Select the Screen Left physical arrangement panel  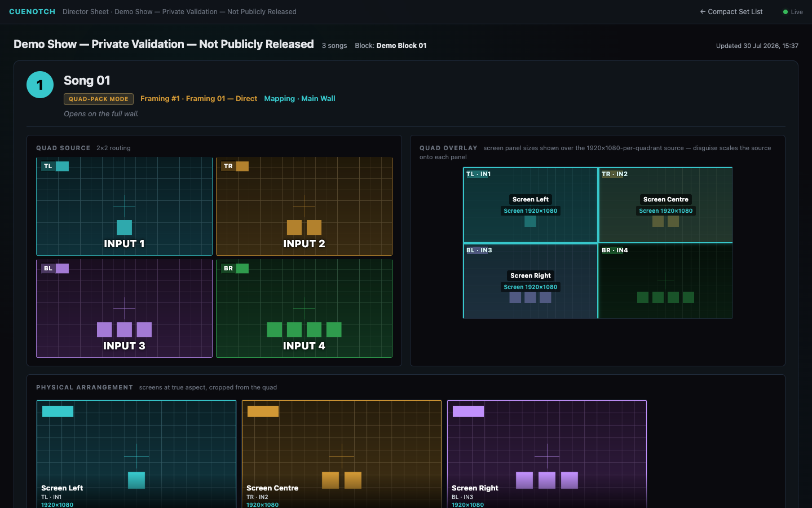136,454
